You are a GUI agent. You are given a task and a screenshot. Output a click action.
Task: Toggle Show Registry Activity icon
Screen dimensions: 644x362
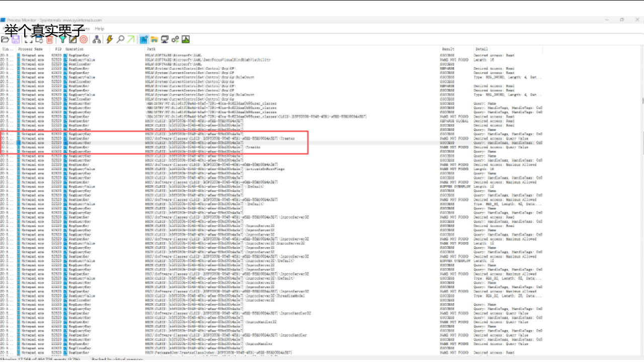pyautogui.click(x=144, y=39)
